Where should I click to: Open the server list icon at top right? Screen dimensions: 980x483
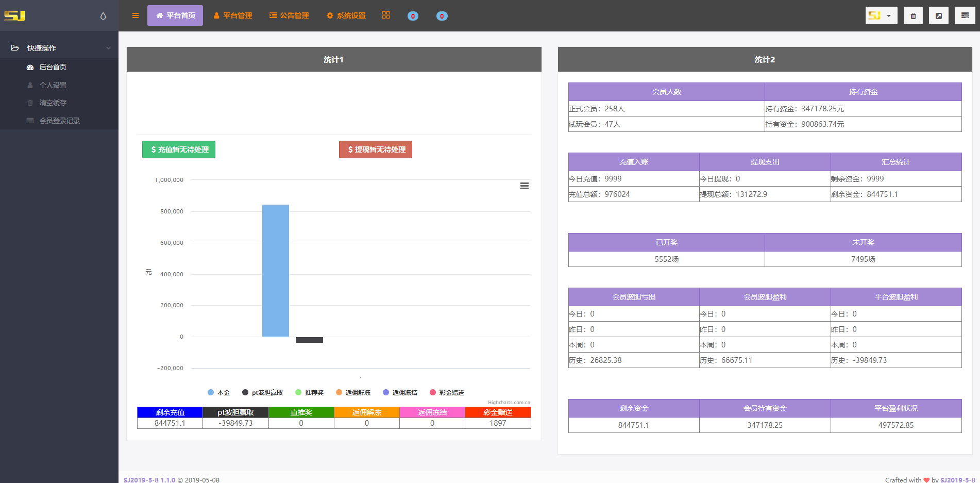965,15
